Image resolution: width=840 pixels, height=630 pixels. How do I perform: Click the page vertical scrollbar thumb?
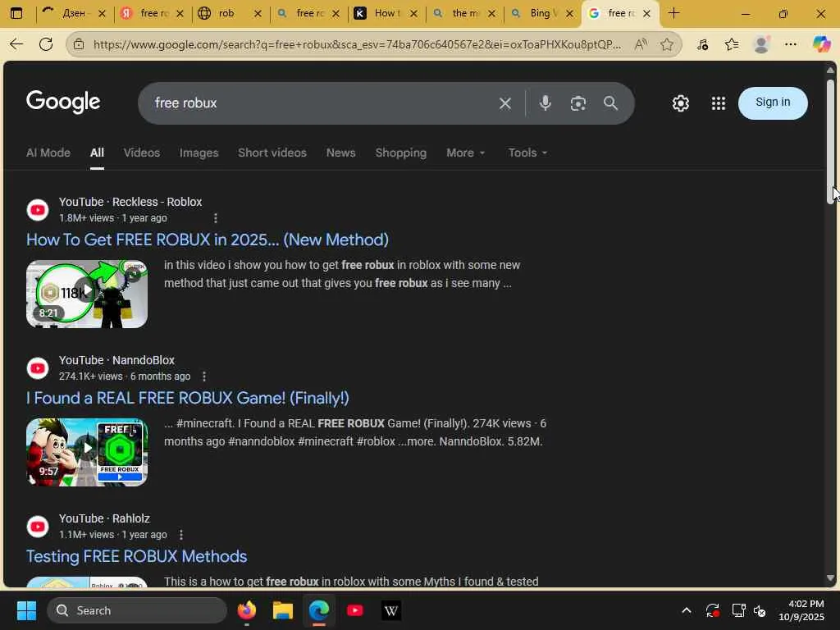[x=831, y=141]
